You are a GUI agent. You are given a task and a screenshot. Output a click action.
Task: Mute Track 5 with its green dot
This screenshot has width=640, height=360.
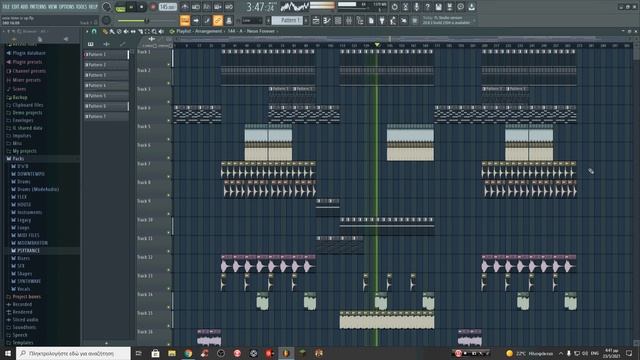pyautogui.click(x=169, y=139)
